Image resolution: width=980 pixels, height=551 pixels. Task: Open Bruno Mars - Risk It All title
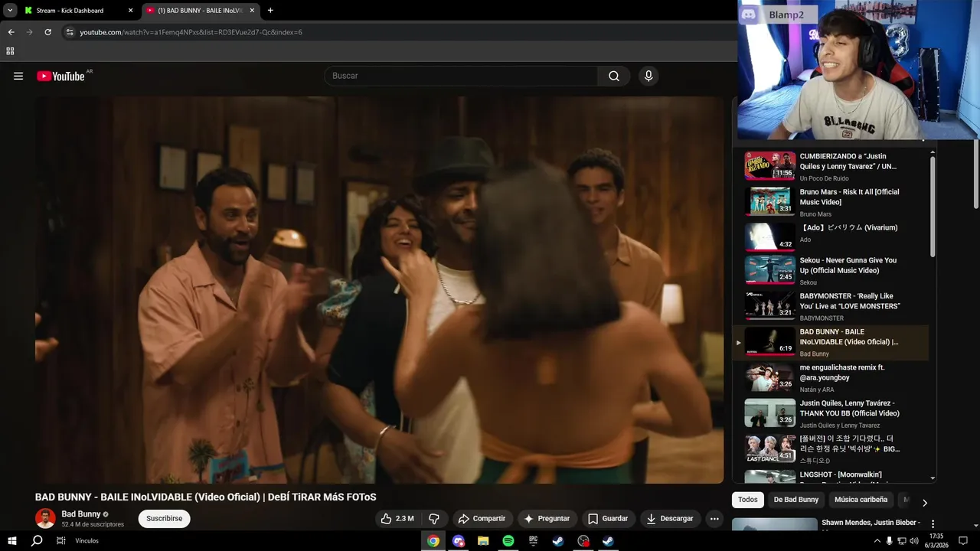coord(849,197)
